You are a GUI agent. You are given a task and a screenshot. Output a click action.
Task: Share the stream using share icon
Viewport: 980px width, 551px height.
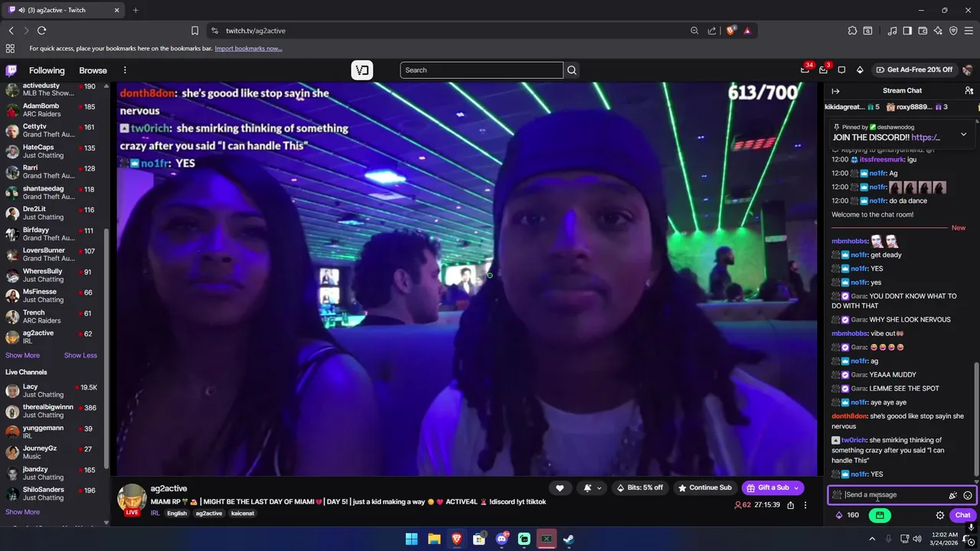pos(790,505)
